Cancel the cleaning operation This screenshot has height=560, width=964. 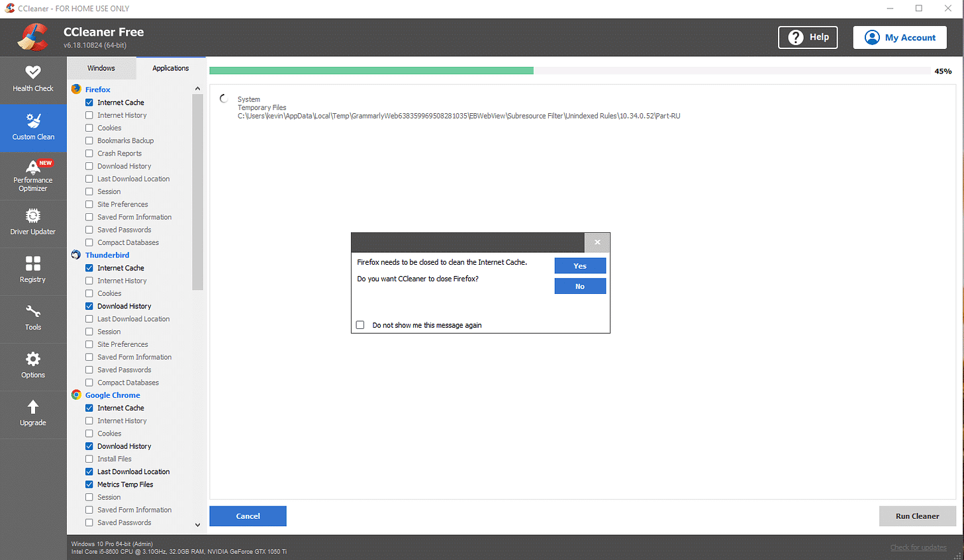248,516
